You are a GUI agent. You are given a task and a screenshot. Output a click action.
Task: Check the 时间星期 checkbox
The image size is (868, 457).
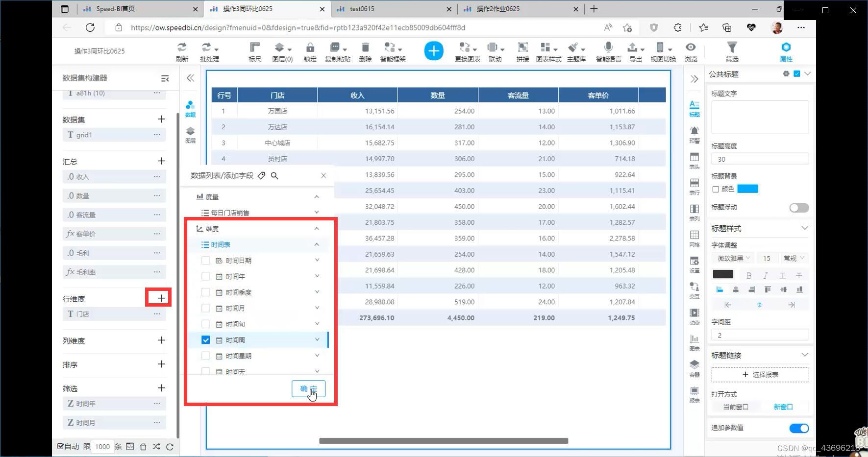[x=206, y=356]
